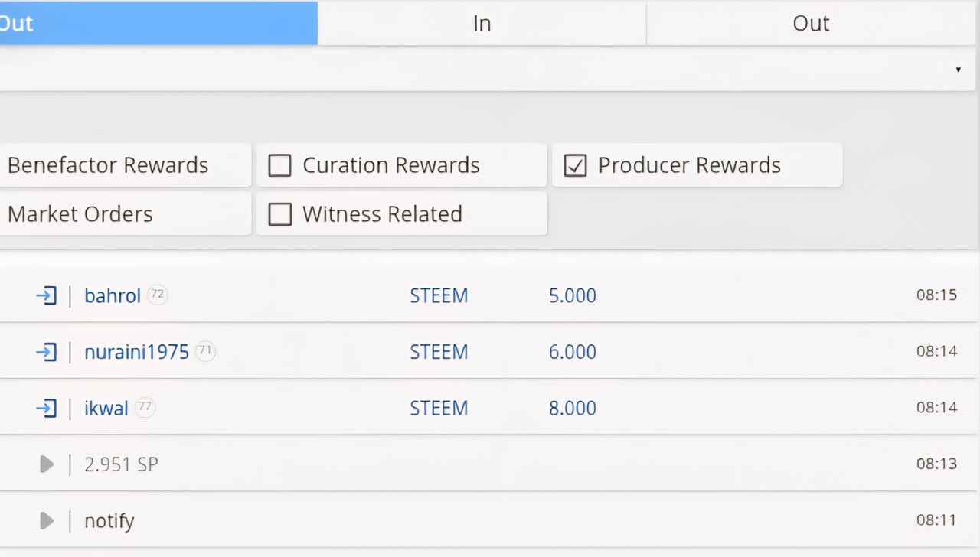This screenshot has height=557, width=980.
Task: Toggle the Market Orders filter
Action: pos(125,214)
